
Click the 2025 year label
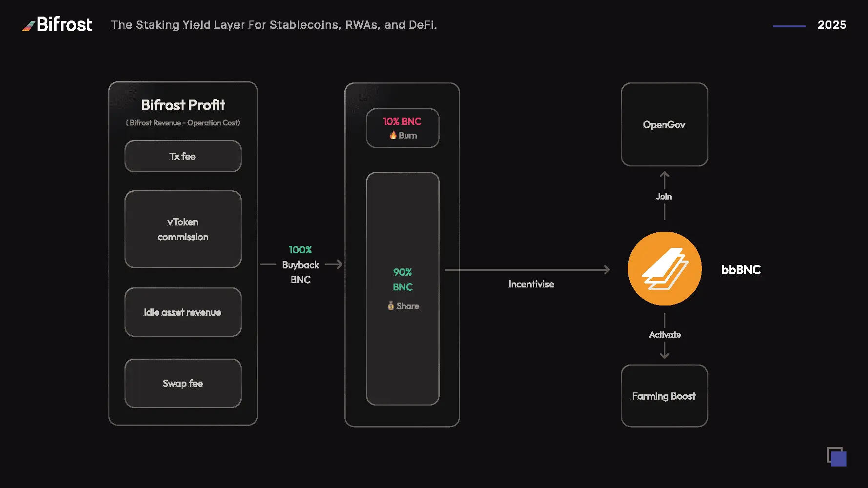[832, 25]
